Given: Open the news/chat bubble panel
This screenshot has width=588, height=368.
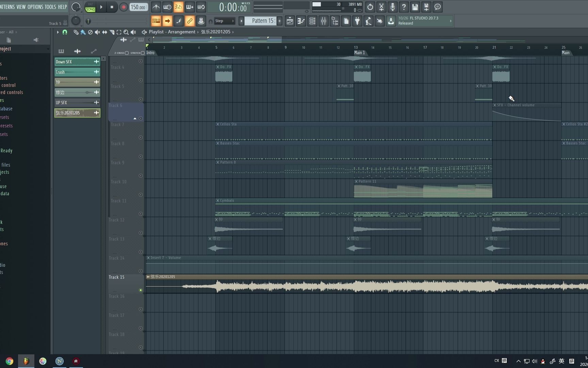Looking at the screenshot, I should tap(438, 7).
